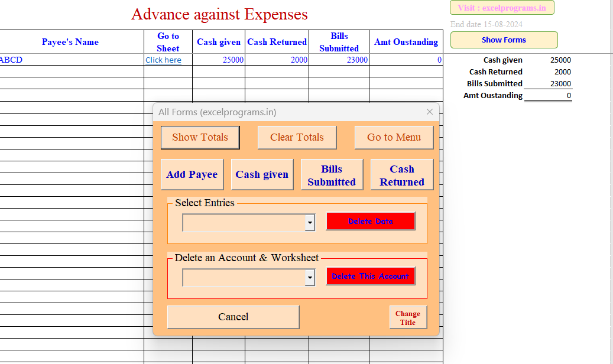Click the Cash given entry button

tap(262, 174)
